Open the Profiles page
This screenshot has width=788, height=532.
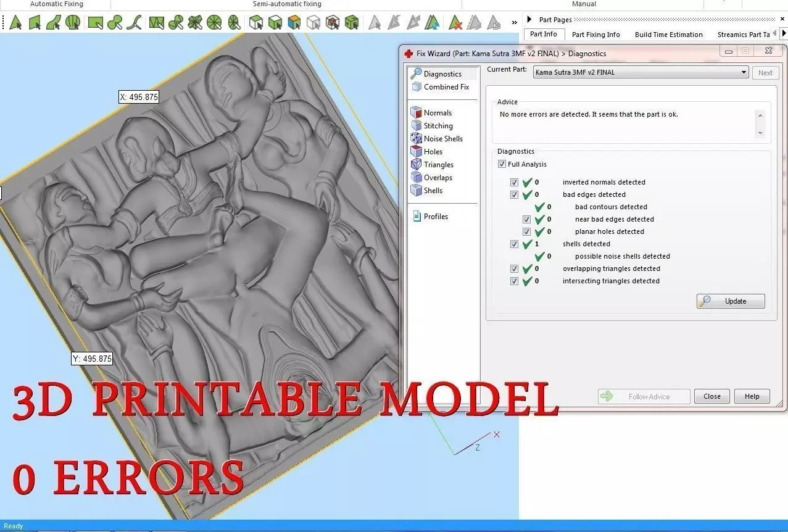click(429, 217)
